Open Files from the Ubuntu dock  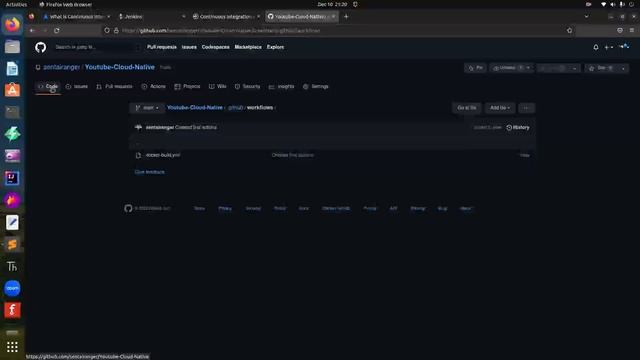pyautogui.click(x=12, y=47)
